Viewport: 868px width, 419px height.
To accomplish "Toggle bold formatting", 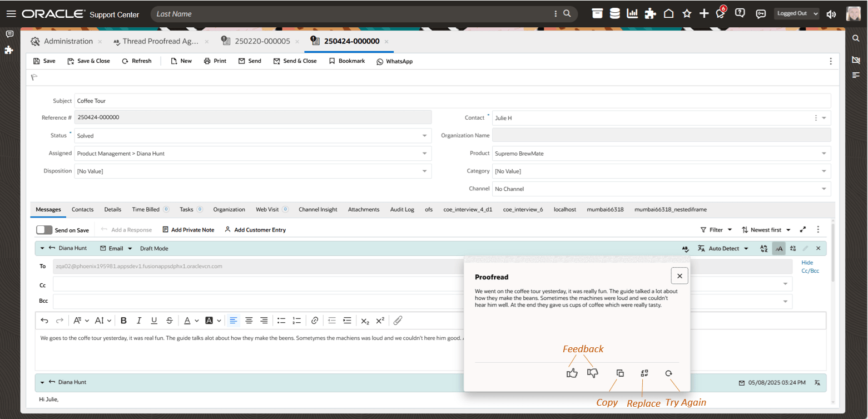I will [x=123, y=321].
